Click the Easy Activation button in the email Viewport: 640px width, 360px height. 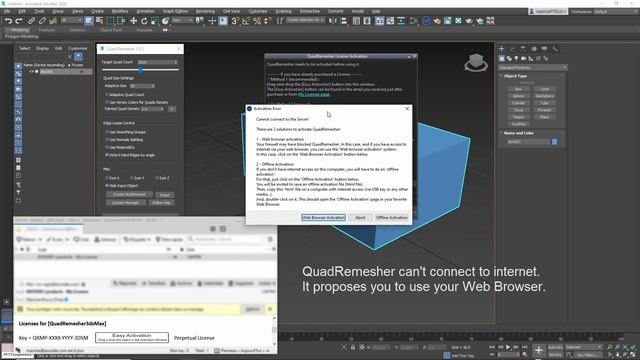click(132, 337)
